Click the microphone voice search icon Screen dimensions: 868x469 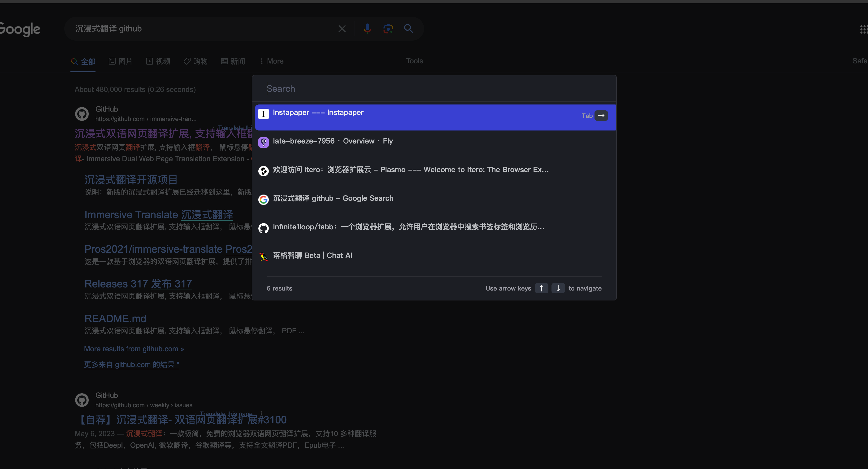367,29
